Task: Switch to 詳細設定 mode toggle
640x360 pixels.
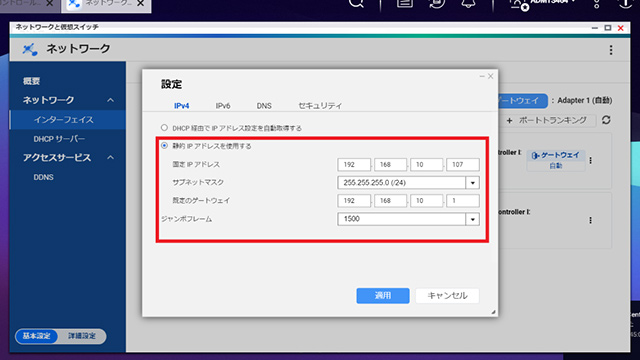Action: pos(82,336)
